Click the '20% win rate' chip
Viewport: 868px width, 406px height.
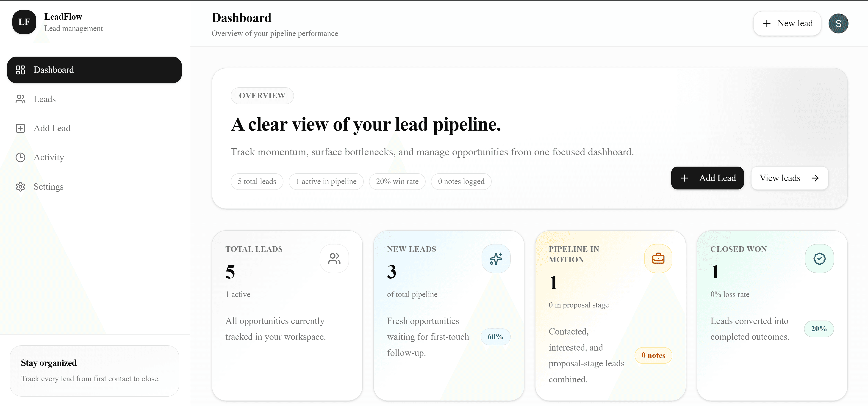pos(397,181)
